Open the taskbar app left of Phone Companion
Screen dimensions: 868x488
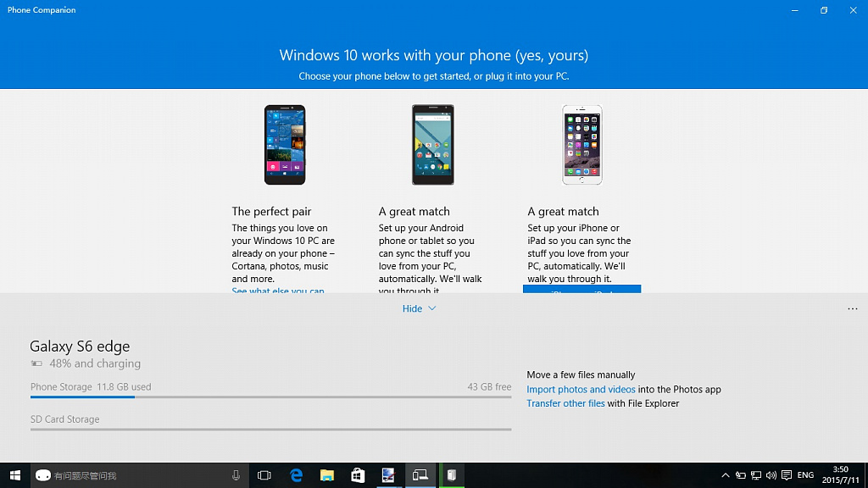pyautogui.click(x=388, y=475)
